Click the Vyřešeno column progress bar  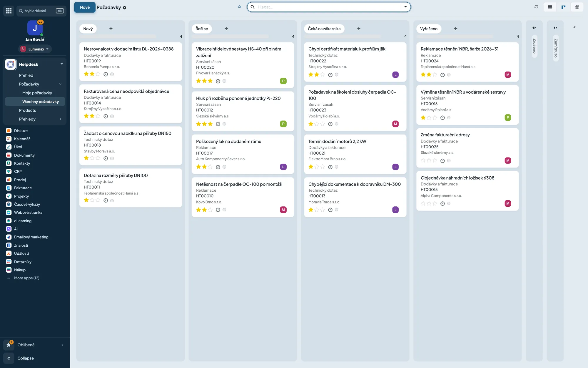455,36
